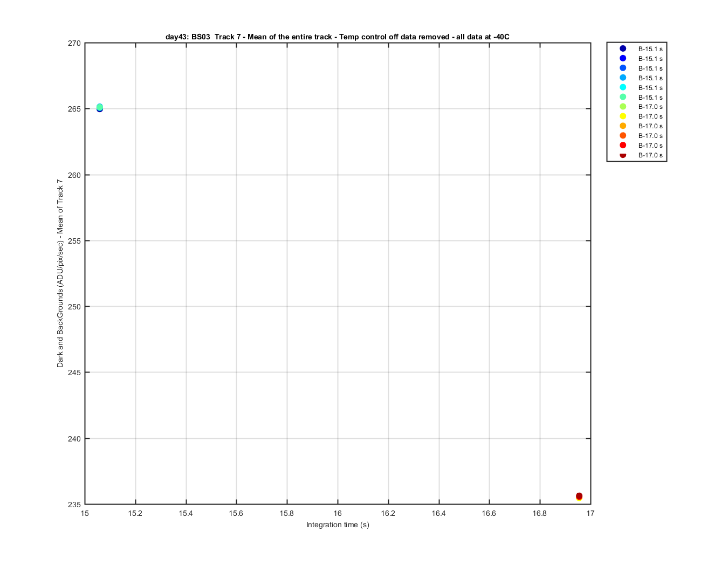Image resolution: width=728 pixels, height=566 pixels.
Task: Click the orange-red B-17.0 s legend marker
Action: 623,136
